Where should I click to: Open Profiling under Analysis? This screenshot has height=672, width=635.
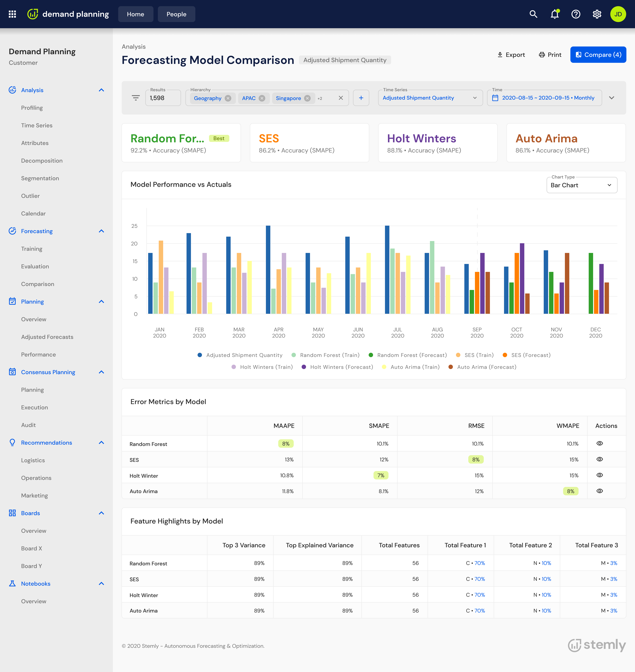[32, 108]
